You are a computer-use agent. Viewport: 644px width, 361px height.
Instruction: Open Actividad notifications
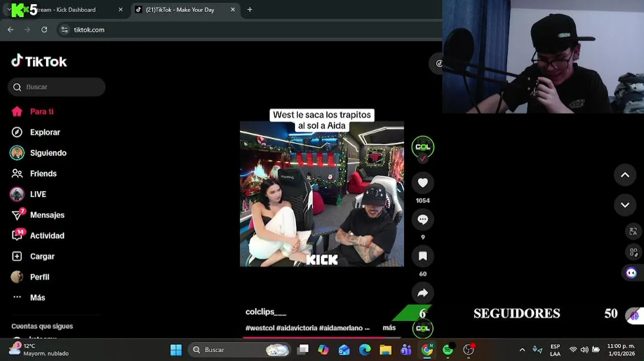click(x=38, y=236)
